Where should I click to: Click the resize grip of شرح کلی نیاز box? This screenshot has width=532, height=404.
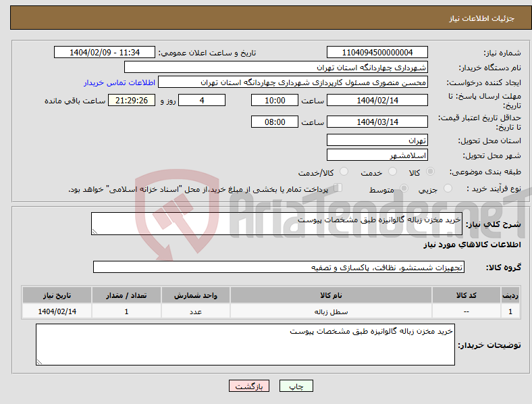(95, 232)
